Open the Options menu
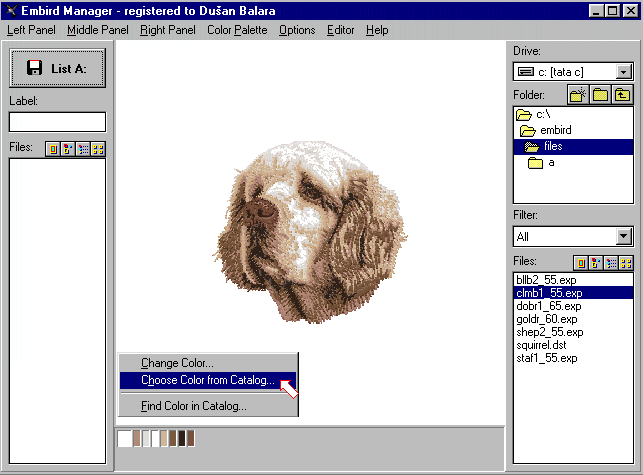Viewport: 643px width, 475px height. click(297, 30)
